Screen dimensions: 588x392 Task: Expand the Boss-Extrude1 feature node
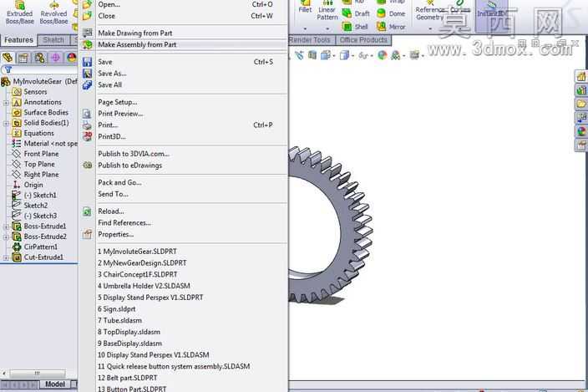[6, 227]
